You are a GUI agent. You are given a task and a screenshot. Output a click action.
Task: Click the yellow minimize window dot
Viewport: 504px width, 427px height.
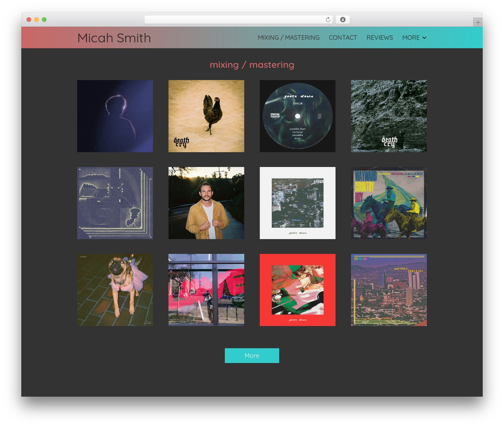36,20
